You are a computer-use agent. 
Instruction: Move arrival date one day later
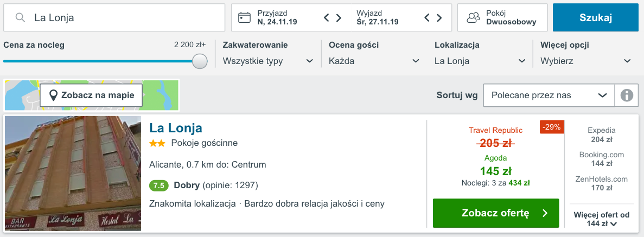[x=339, y=18]
